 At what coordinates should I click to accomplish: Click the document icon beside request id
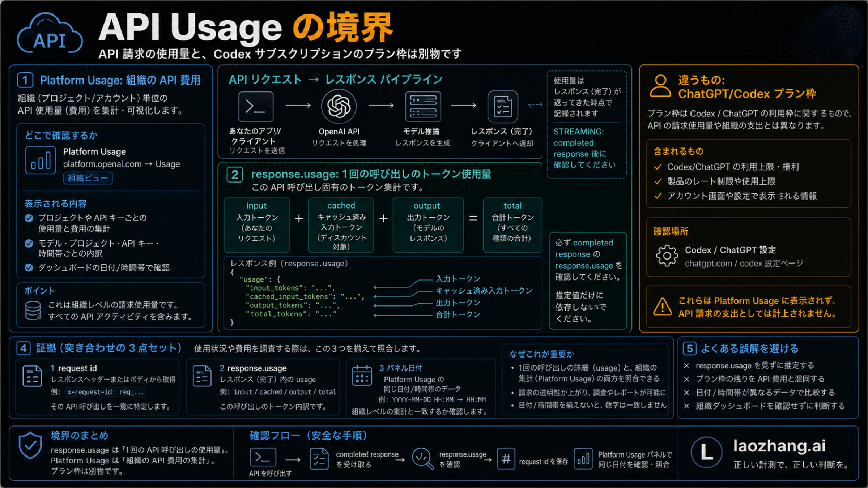pos(32,376)
